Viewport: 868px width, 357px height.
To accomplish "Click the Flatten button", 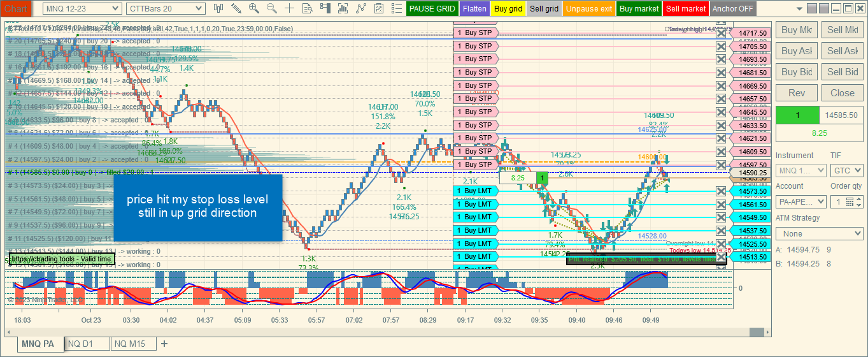I will [x=474, y=9].
